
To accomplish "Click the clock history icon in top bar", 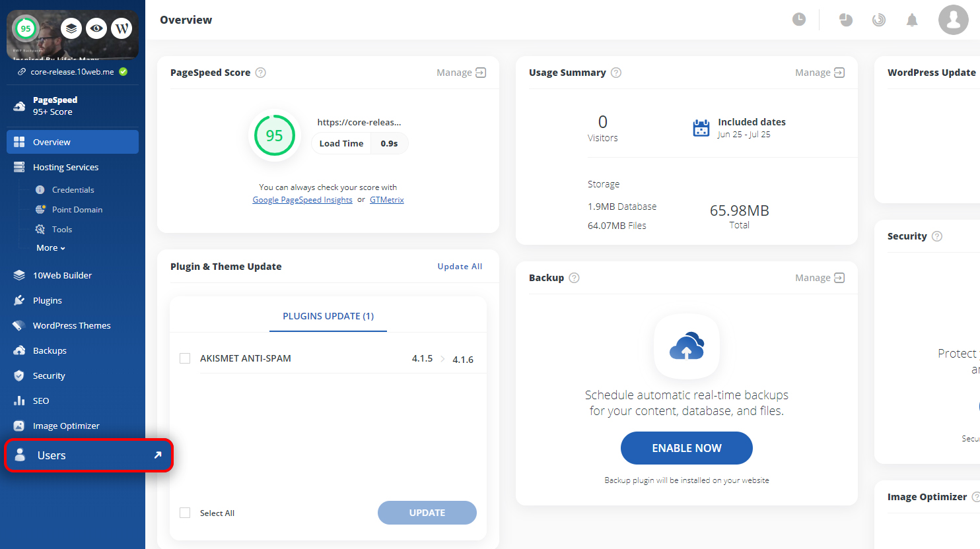I will tap(799, 19).
